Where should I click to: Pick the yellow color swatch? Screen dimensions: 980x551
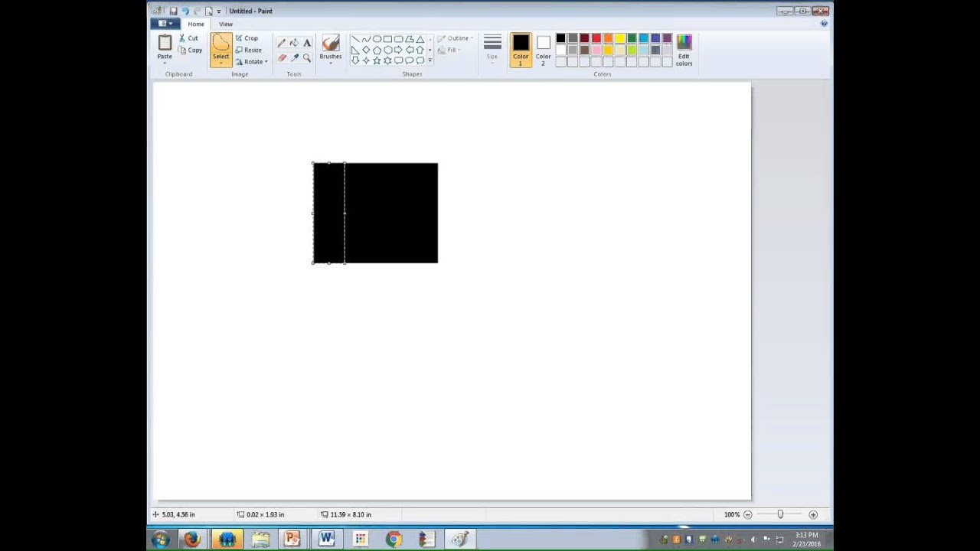point(619,38)
